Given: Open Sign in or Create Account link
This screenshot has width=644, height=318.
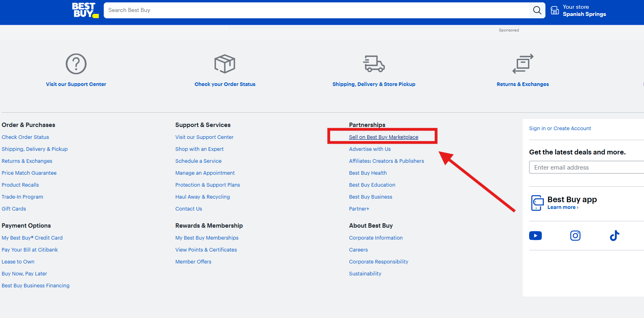Looking at the screenshot, I should pyautogui.click(x=560, y=128).
